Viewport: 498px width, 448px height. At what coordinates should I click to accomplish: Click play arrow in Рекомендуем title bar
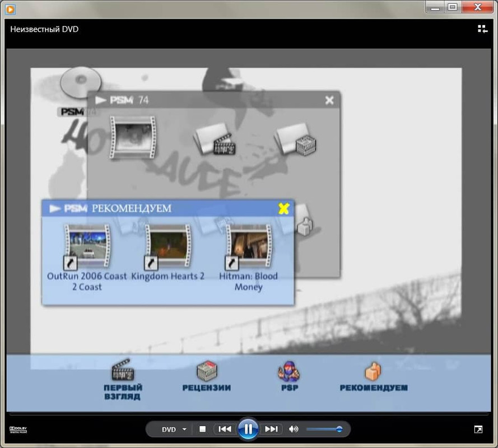pos(55,209)
